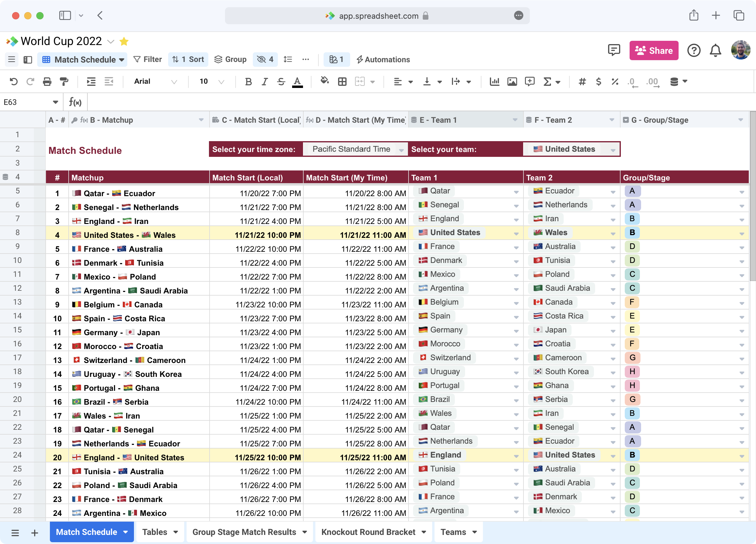Switch to the Teams tab
This screenshot has width=756, height=544.
(458, 532)
